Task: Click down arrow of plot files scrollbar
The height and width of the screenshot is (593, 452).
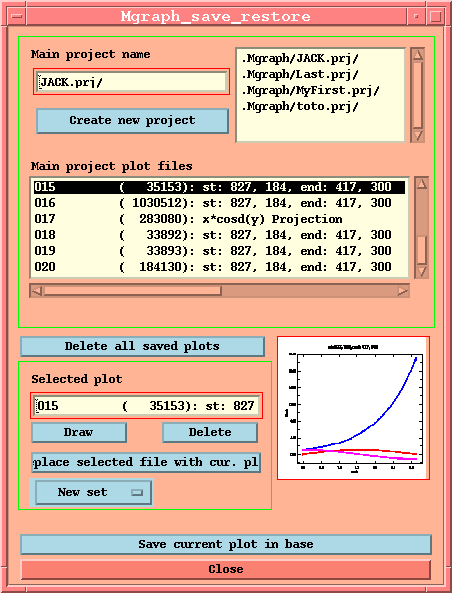Action: click(x=422, y=272)
